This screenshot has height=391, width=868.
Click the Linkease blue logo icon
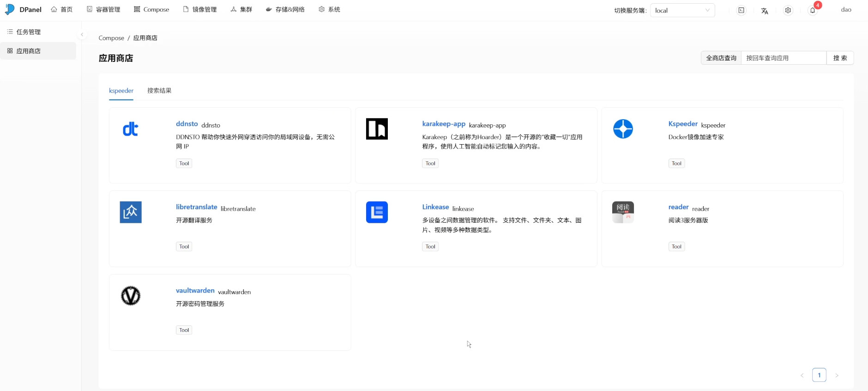(377, 212)
